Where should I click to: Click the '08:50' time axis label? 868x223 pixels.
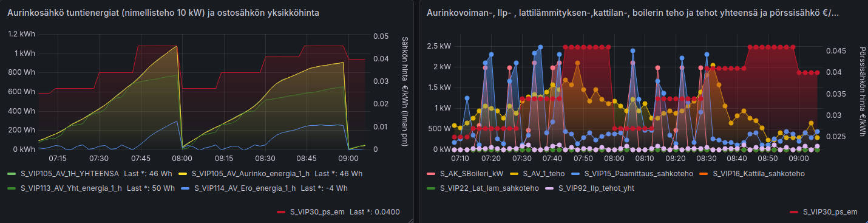click(x=768, y=159)
